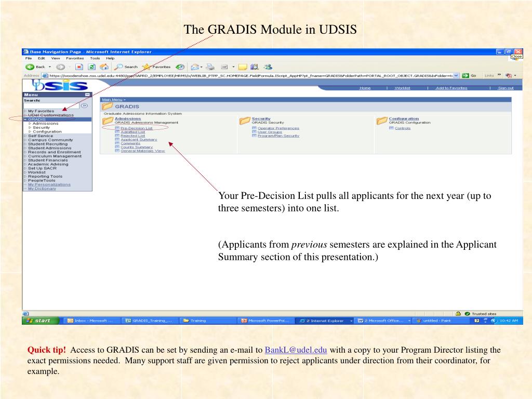Open the View menu
Viewport: 532px width, 399px height.
[x=56, y=58]
